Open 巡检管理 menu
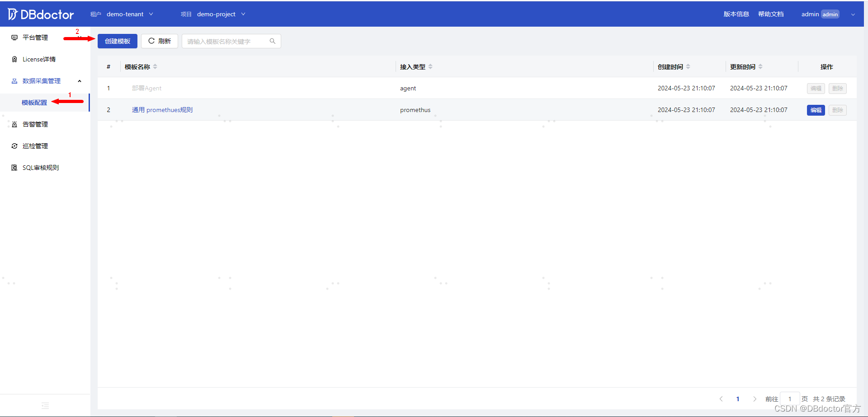Image resolution: width=868 pixels, height=417 pixels. (35, 146)
